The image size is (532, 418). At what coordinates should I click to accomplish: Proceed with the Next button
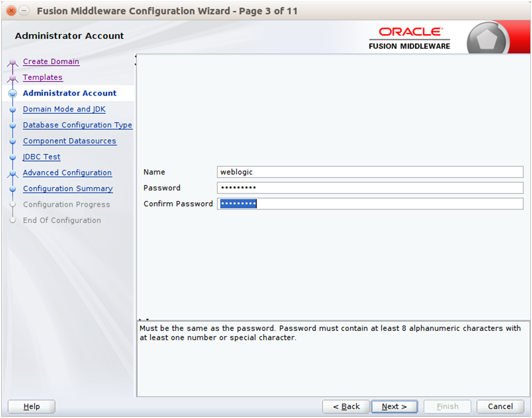point(395,407)
